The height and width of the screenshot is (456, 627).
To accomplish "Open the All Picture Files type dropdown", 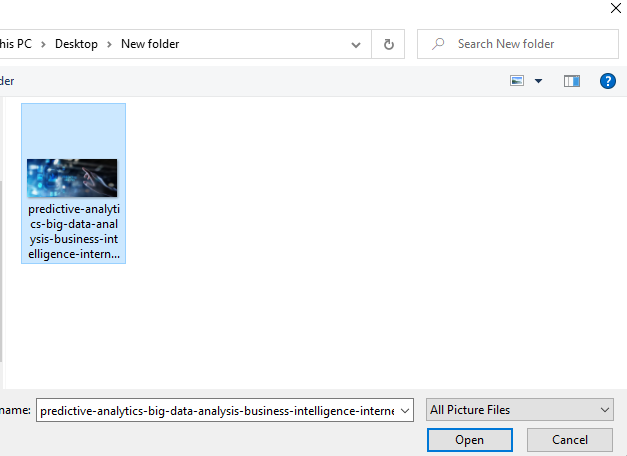I will click(519, 410).
